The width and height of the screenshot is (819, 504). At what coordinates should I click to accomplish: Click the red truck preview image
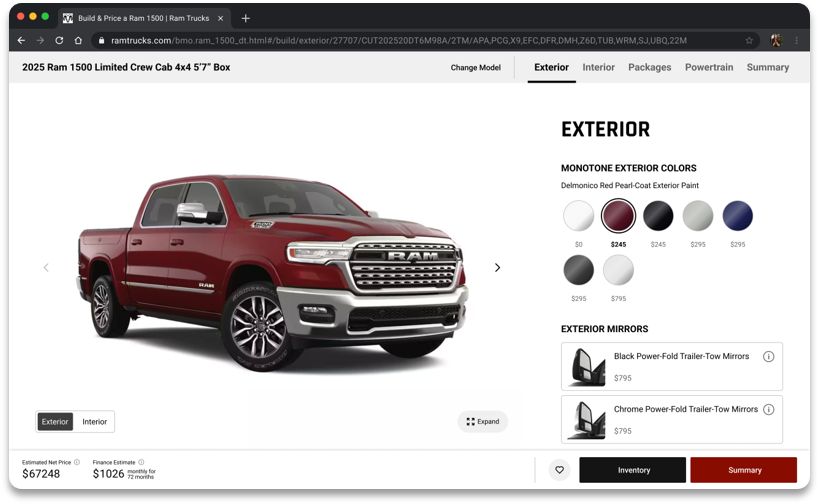coord(272,272)
